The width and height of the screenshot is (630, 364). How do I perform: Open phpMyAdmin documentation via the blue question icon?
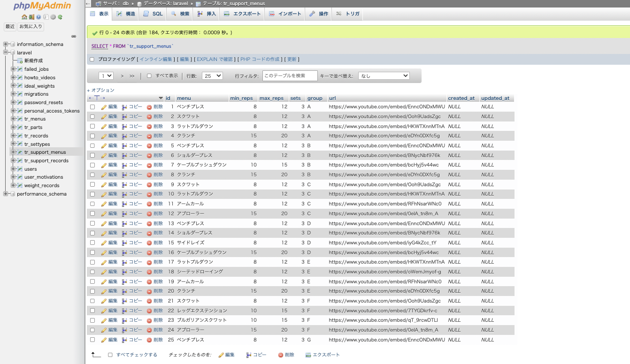pos(38,17)
